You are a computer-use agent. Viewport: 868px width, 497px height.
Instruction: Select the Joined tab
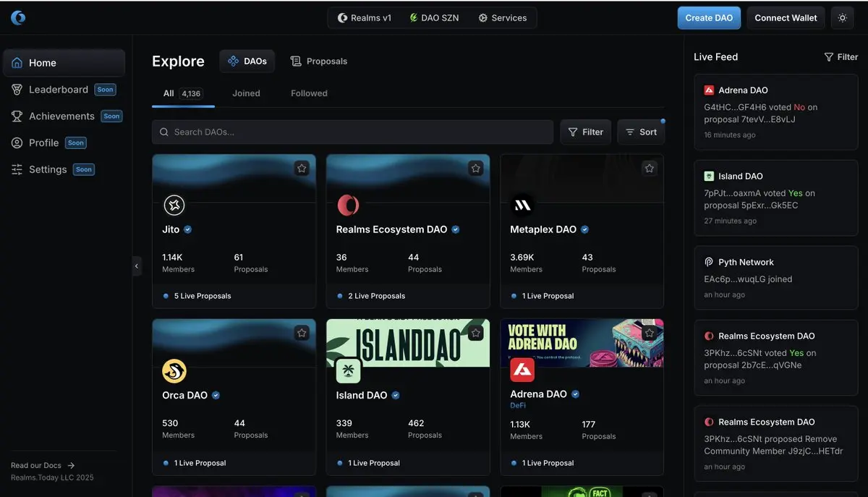(246, 93)
